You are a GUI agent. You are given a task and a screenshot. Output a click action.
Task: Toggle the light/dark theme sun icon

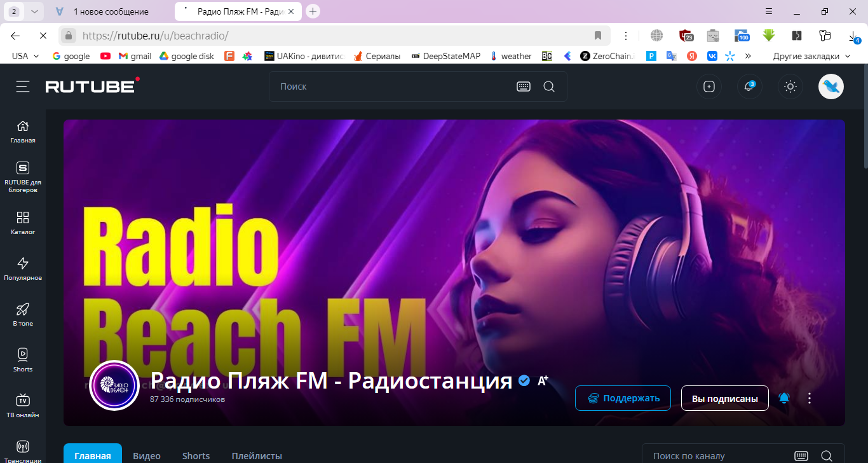click(790, 86)
